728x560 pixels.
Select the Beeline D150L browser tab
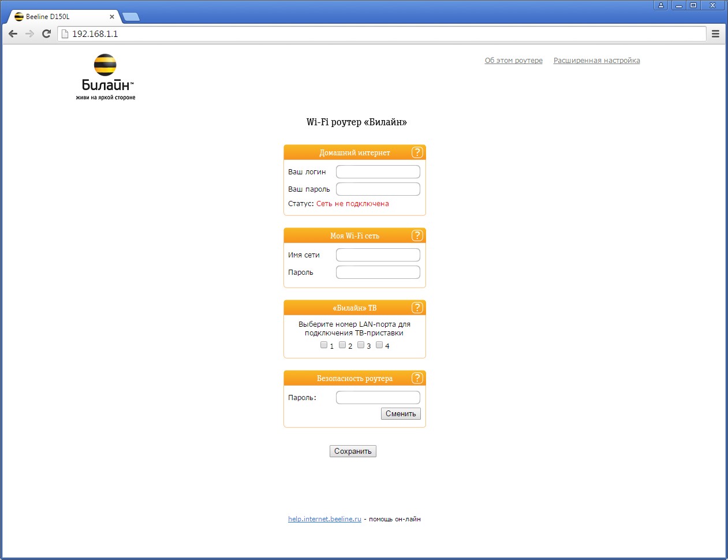click(64, 17)
